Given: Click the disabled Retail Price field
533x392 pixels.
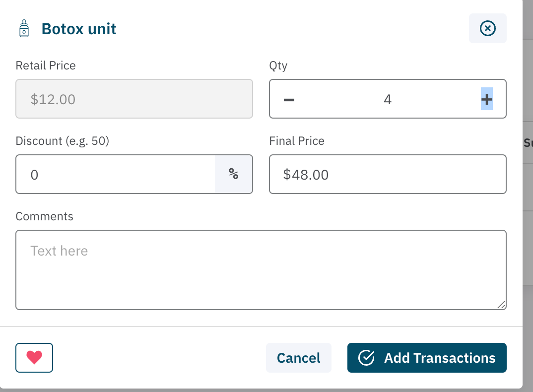Looking at the screenshot, I should (134, 99).
